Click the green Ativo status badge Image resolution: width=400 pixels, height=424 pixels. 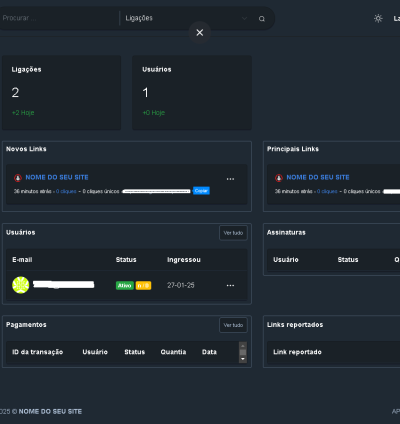[x=125, y=285]
